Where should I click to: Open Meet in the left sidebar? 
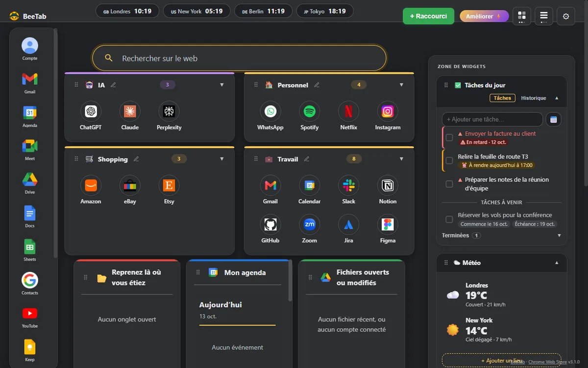point(30,149)
